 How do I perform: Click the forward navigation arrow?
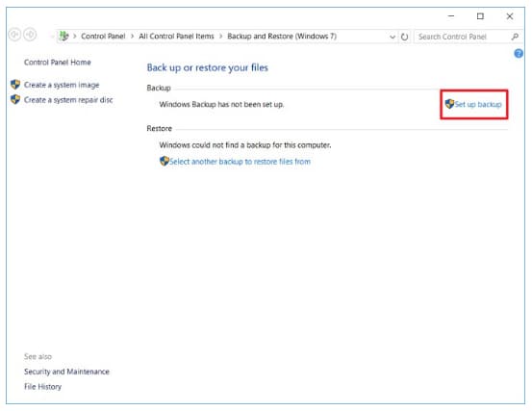tap(30, 35)
